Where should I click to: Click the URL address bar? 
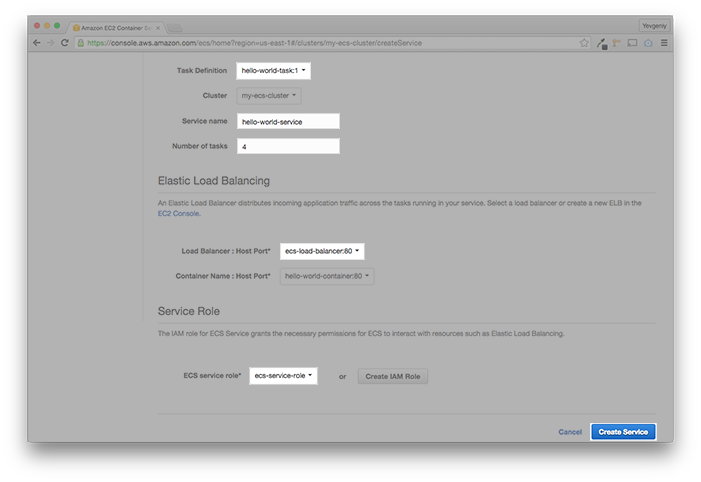(x=331, y=43)
